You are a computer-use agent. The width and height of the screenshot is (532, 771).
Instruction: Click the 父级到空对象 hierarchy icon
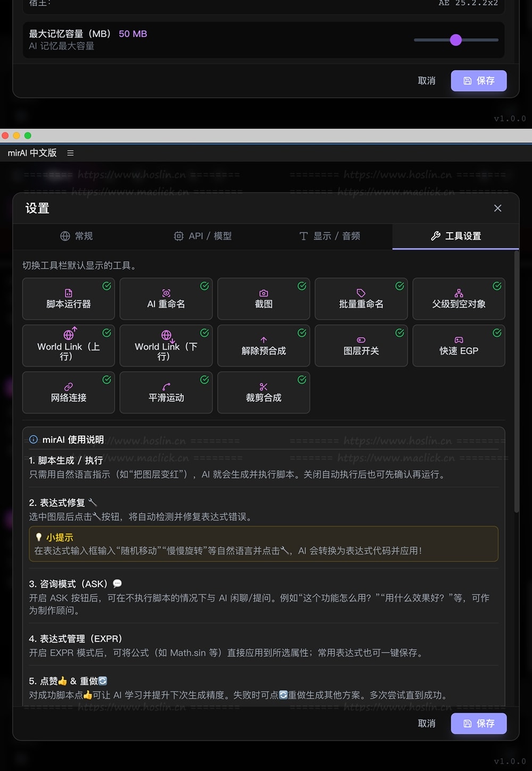pyautogui.click(x=459, y=293)
